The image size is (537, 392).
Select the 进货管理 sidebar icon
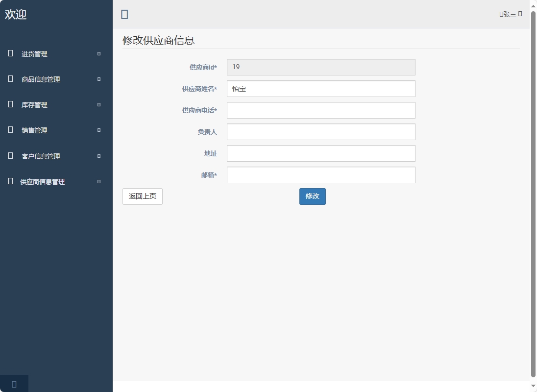10,53
